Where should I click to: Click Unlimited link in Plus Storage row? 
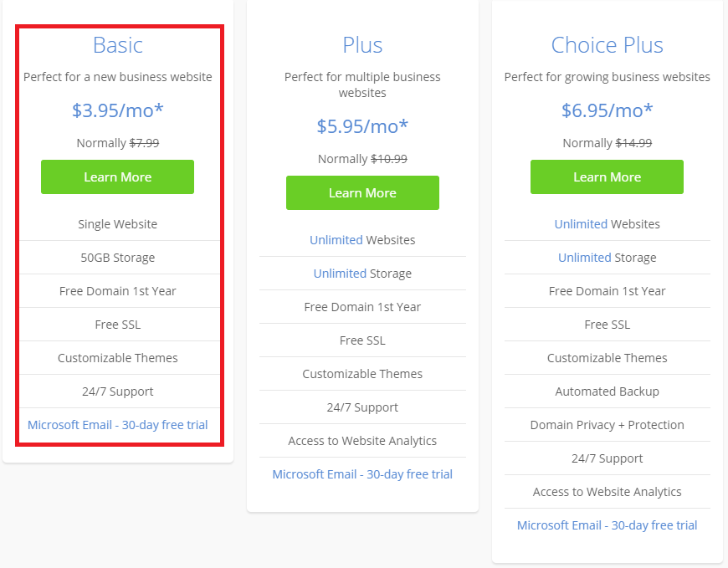pyautogui.click(x=340, y=274)
